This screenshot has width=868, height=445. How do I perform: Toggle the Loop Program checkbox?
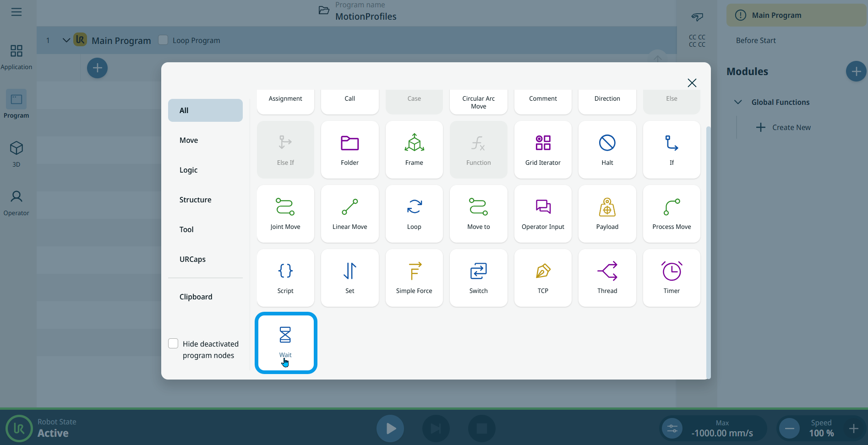(x=163, y=40)
